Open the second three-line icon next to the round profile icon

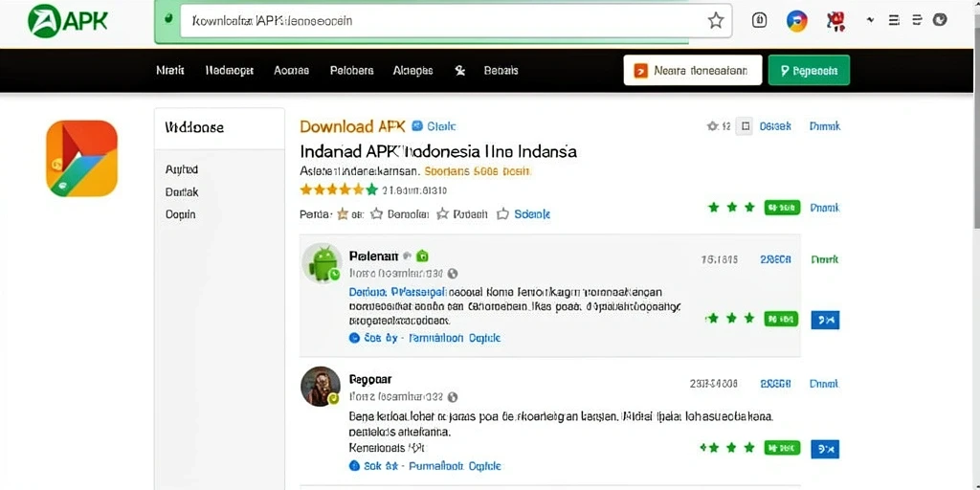click(x=917, y=20)
